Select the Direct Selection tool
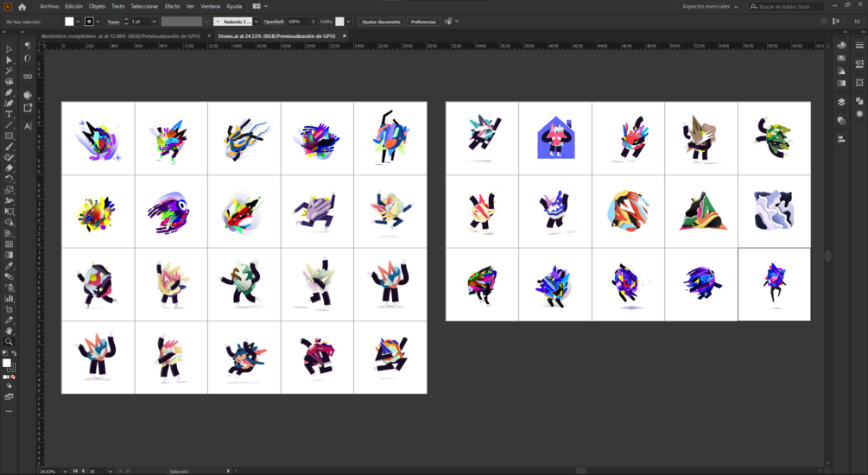 (9, 60)
